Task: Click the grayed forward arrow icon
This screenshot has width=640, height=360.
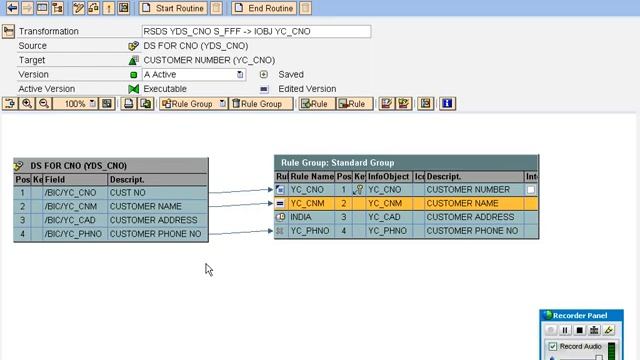Action: [x=27, y=8]
